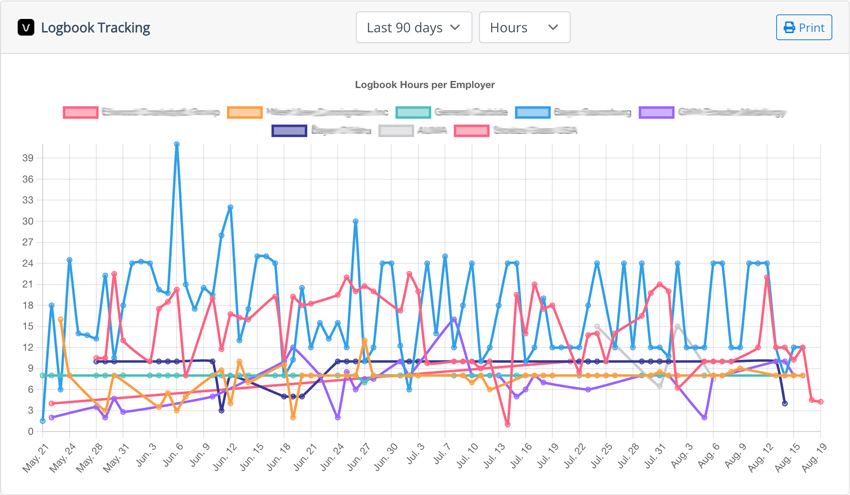Toggle the second-row pink legend series
Viewport: 850px width, 495px height.
pos(471,130)
